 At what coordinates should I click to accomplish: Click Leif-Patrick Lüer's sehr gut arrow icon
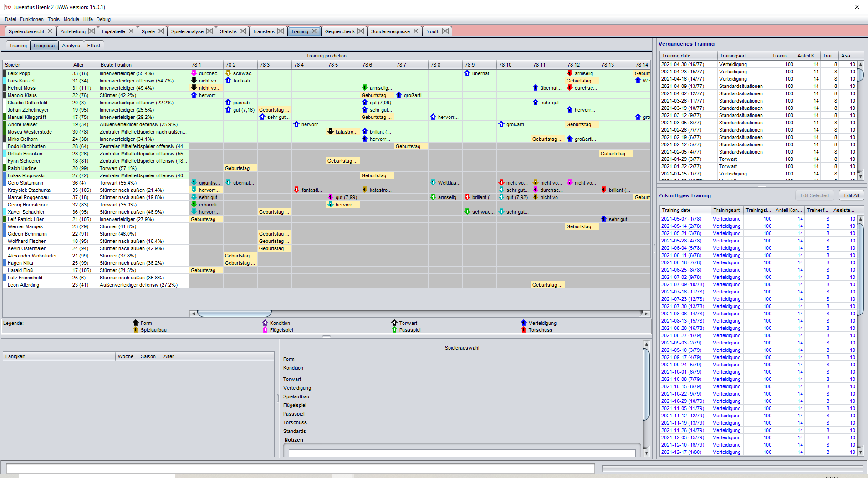[x=604, y=219]
